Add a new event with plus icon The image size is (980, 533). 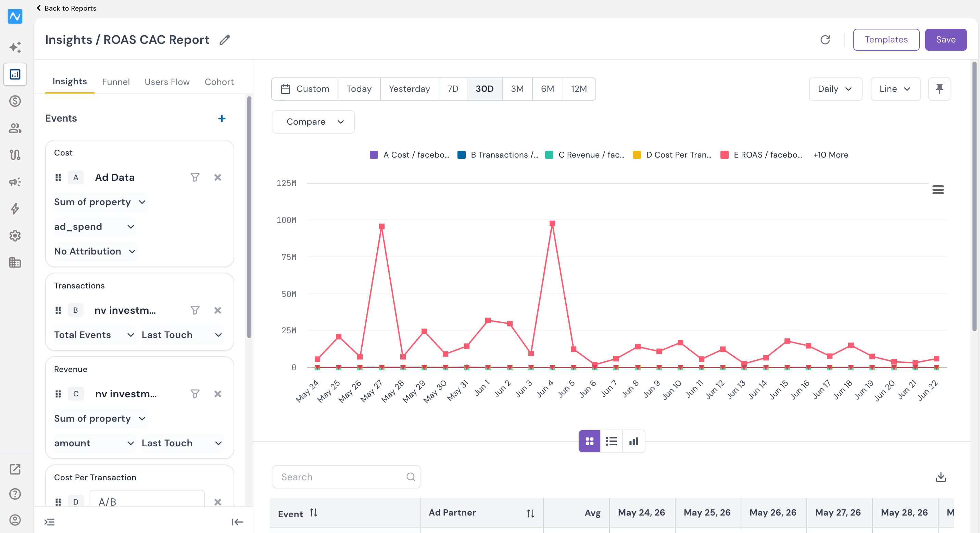222,118
